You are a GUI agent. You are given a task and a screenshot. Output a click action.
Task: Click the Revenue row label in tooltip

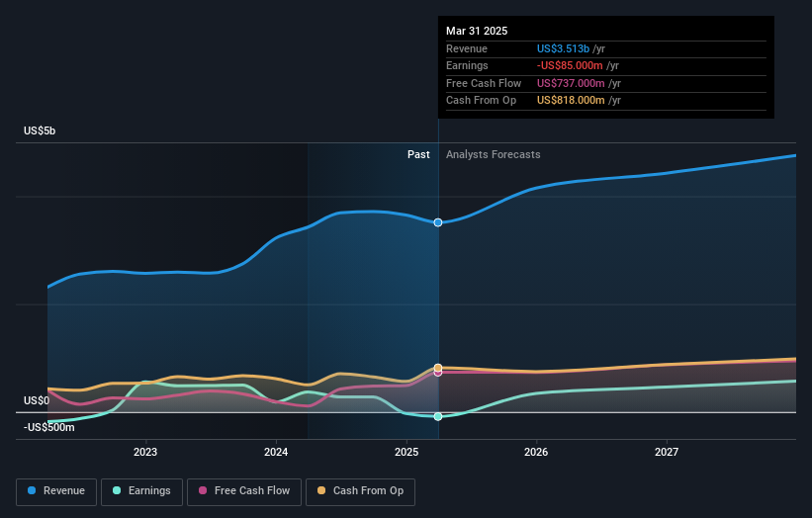tap(467, 48)
